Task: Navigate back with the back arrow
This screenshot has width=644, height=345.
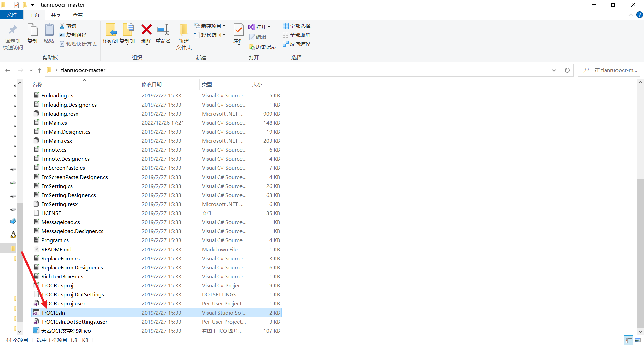Action: pyautogui.click(x=8, y=70)
